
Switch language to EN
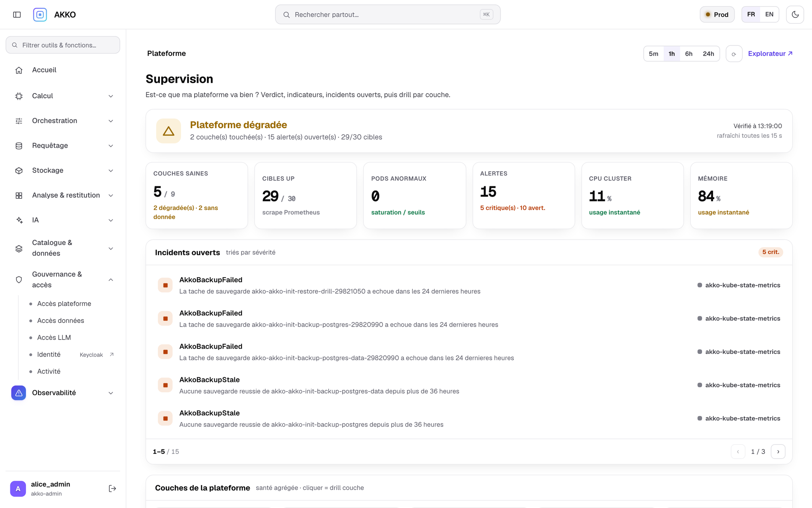click(769, 14)
